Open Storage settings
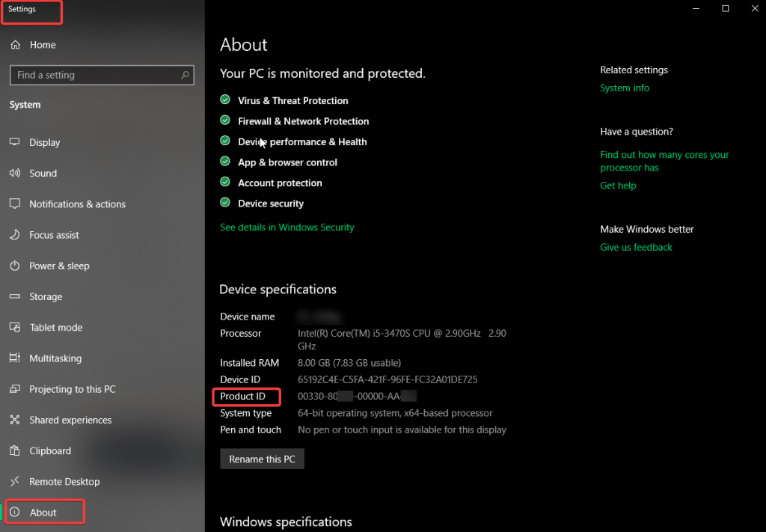The image size is (766, 532). pyautogui.click(x=46, y=296)
